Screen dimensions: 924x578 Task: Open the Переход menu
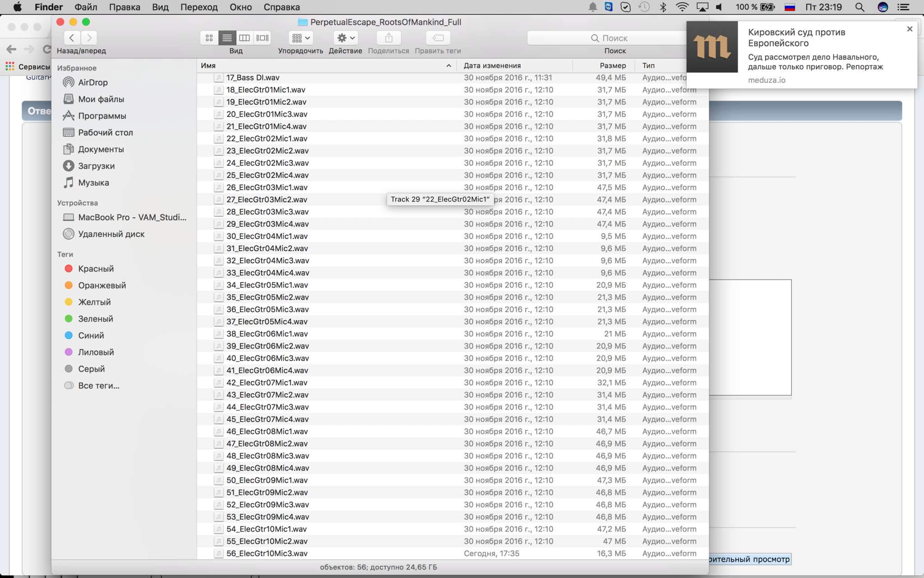pos(199,7)
